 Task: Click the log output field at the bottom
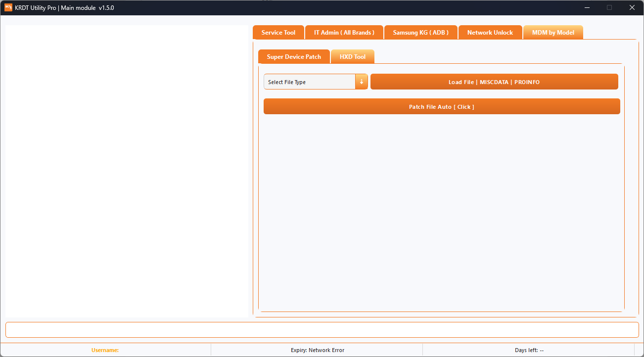tap(322, 329)
